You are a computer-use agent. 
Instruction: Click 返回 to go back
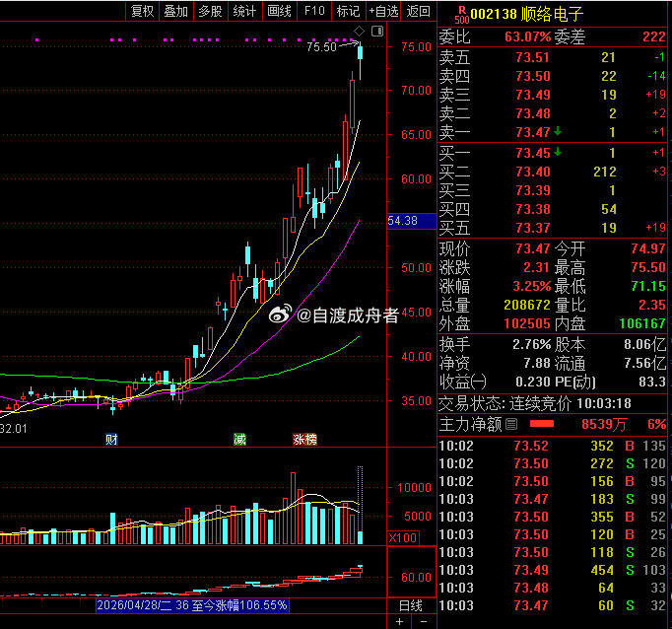pos(419,11)
